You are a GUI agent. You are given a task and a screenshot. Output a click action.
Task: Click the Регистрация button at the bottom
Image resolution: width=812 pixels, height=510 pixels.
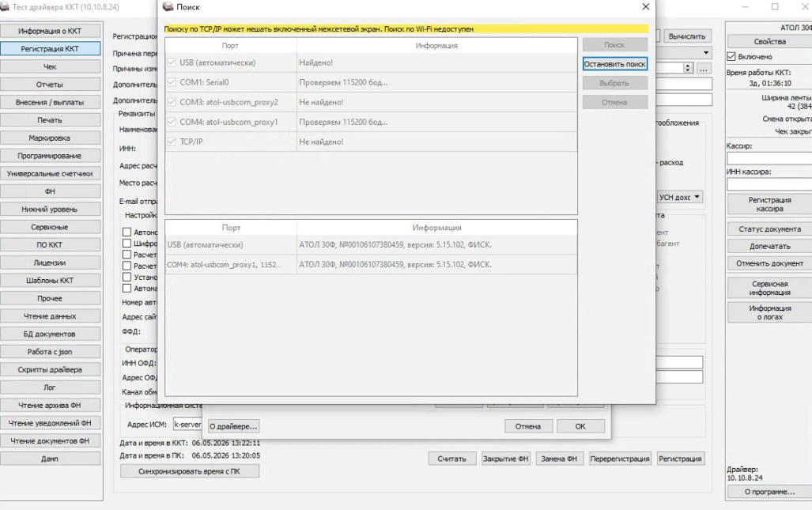681,459
